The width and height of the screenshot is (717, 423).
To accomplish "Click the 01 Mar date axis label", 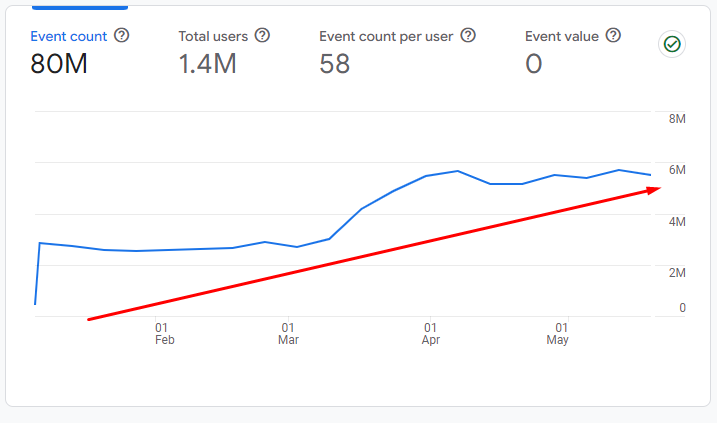I will pyautogui.click(x=288, y=334).
